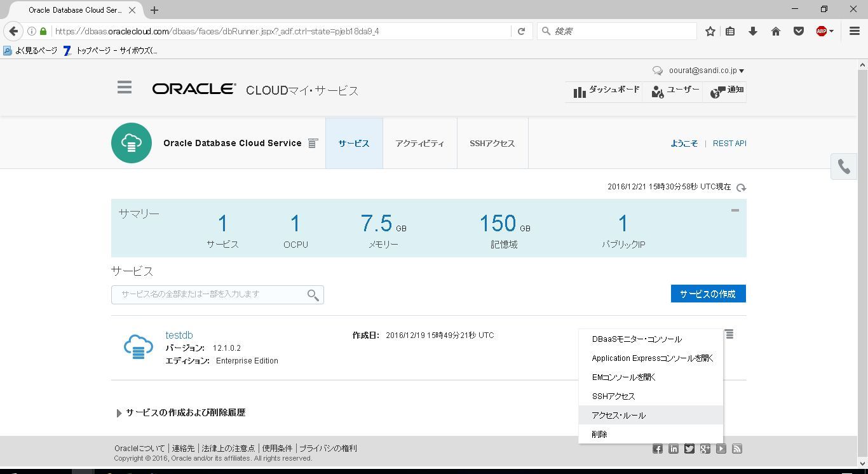Open the プライバシの権利 footer link
Viewport: 868px width, 474px height.
[x=328, y=449]
